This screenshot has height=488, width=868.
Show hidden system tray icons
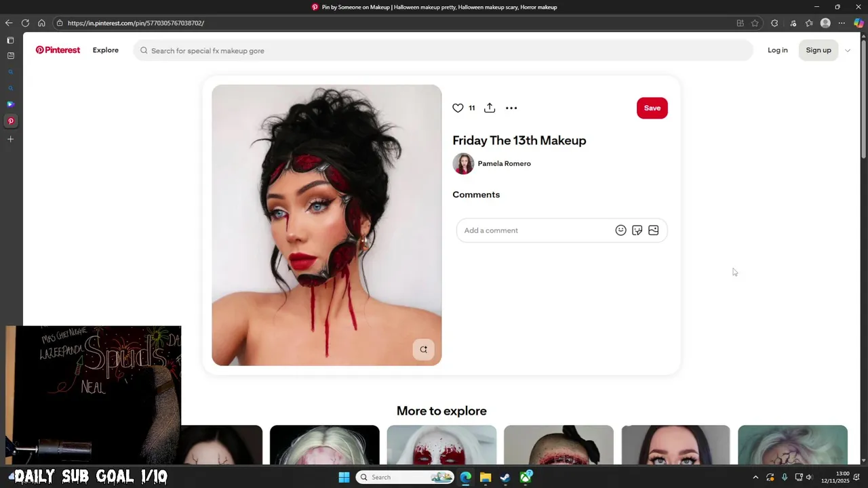pyautogui.click(x=755, y=477)
